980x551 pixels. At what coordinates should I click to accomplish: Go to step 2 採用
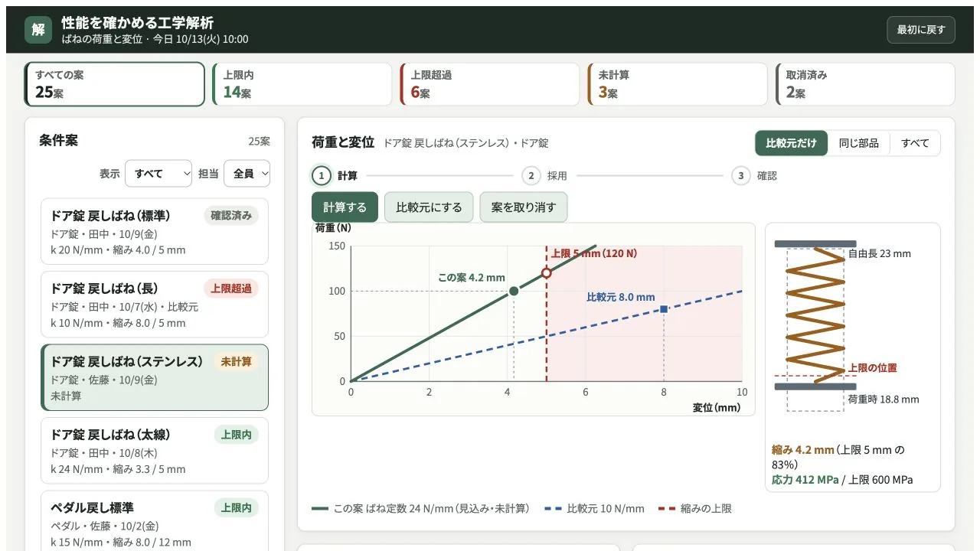[545, 176]
